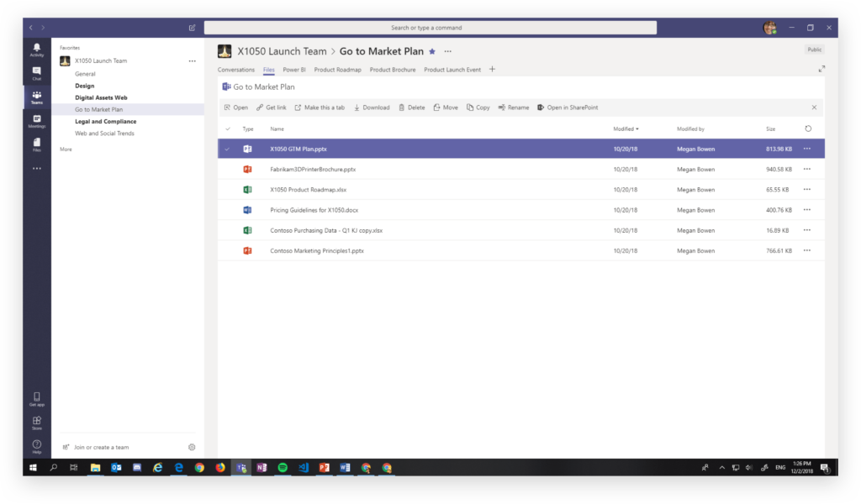Open channel more options ellipsis beside star
The height and width of the screenshot is (504, 861).
448,51
